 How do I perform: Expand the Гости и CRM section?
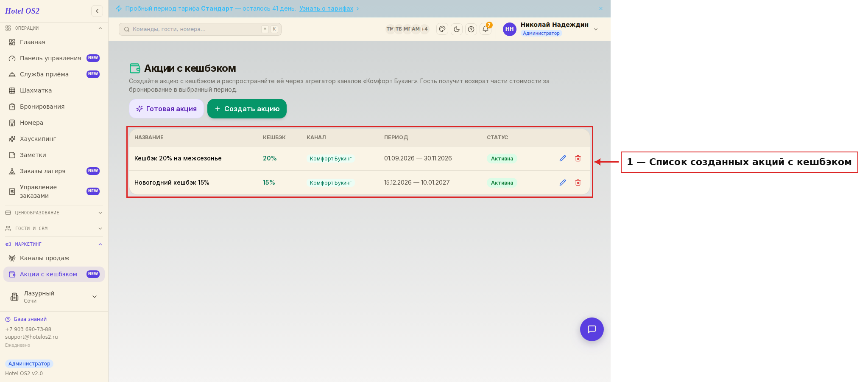(54, 228)
